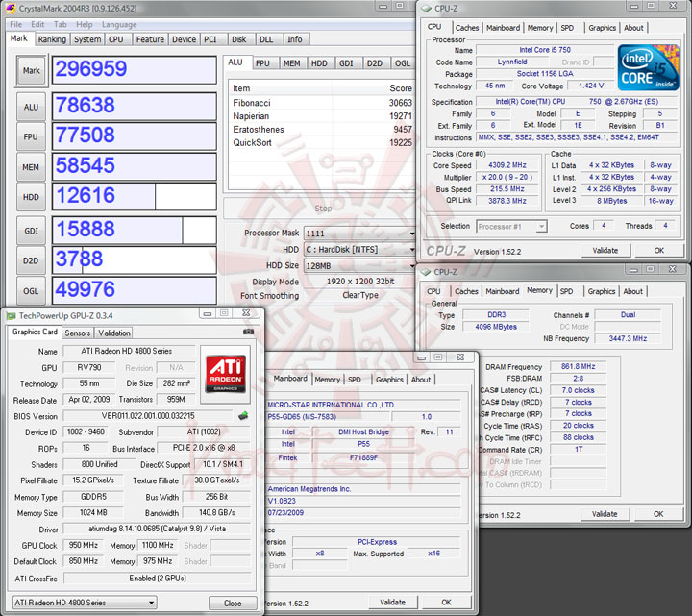The width and height of the screenshot is (692, 616).
Task: Run the MEM benchmark button
Action: point(31,167)
